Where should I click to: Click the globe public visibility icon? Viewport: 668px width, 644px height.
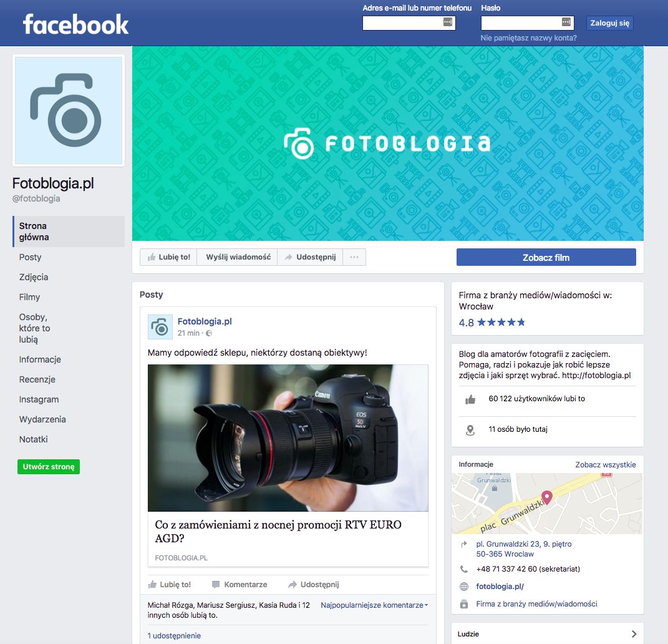pyautogui.click(x=209, y=333)
